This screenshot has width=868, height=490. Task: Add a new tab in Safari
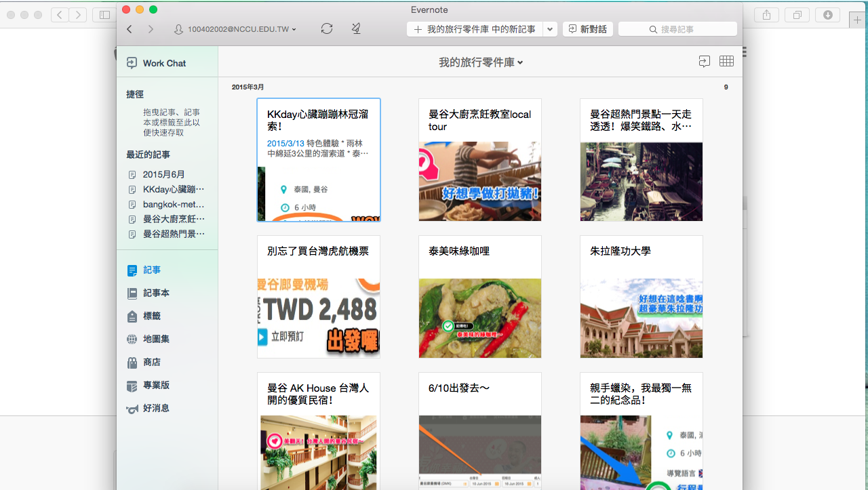(x=858, y=20)
